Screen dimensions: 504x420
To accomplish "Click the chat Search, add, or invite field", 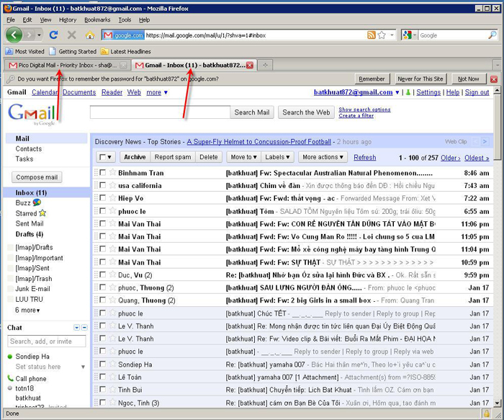I will 47,341.
